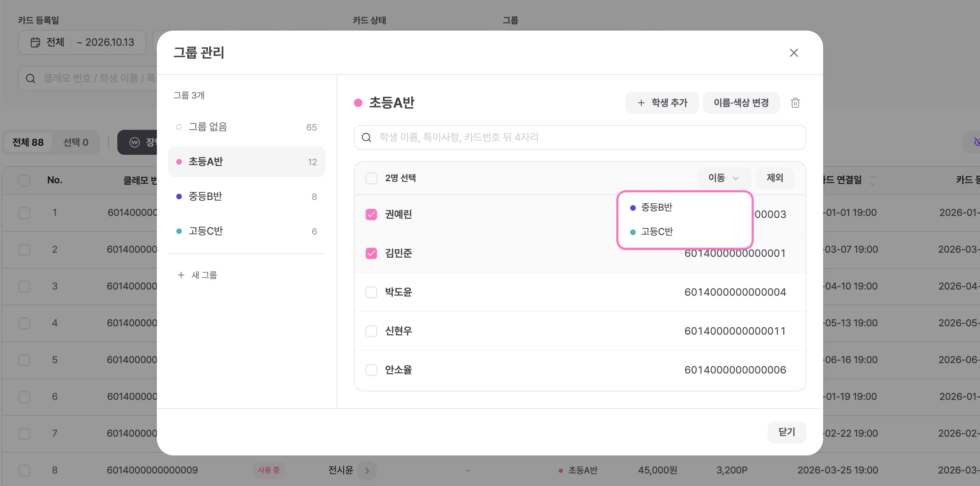The image size is (980, 486).
Task: Select 초등A반 group in sidebar
Action: 246,162
